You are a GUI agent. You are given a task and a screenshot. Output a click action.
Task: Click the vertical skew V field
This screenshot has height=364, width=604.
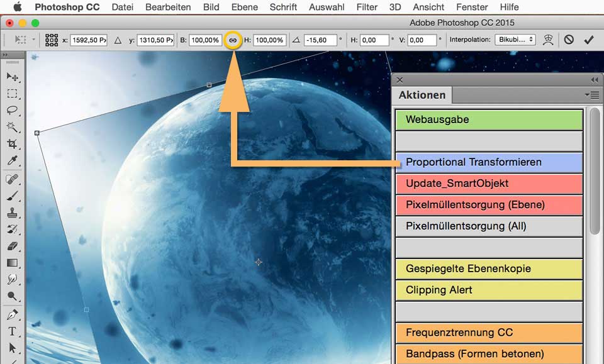point(422,40)
